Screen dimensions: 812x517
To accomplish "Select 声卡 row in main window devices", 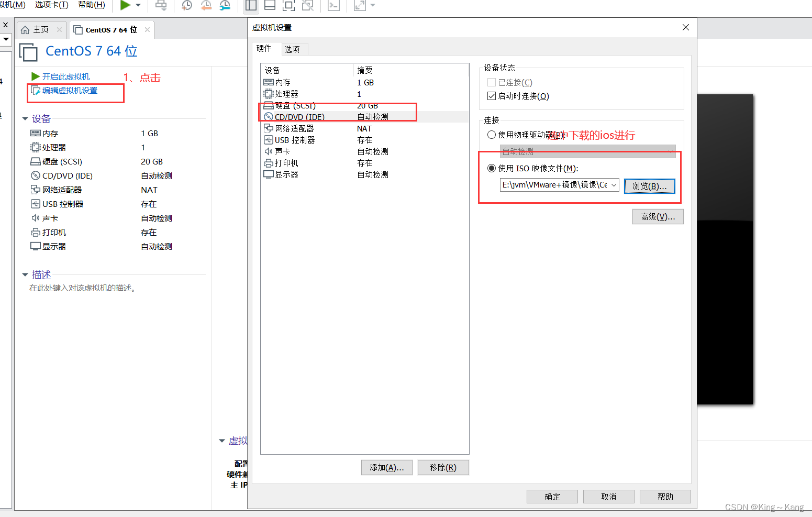I will tap(102, 218).
